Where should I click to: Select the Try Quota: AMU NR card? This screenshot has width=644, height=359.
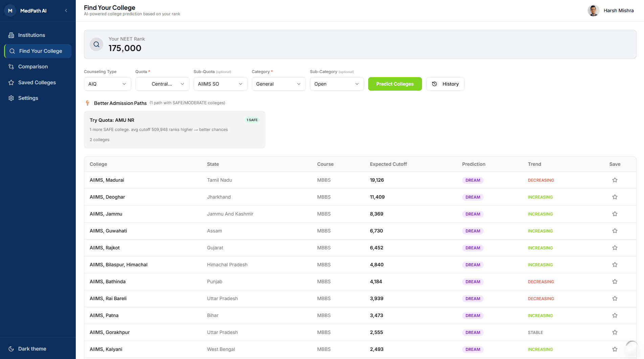[174, 130]
